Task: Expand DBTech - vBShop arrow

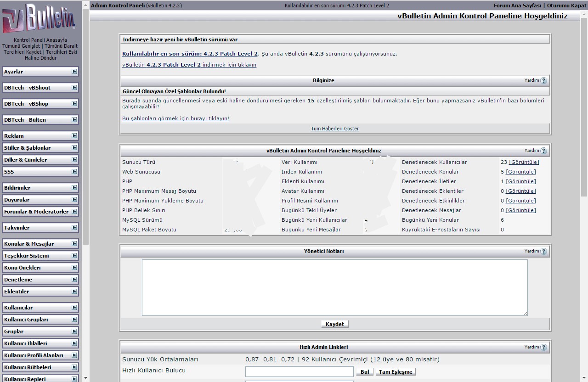Action: [74, 104]
